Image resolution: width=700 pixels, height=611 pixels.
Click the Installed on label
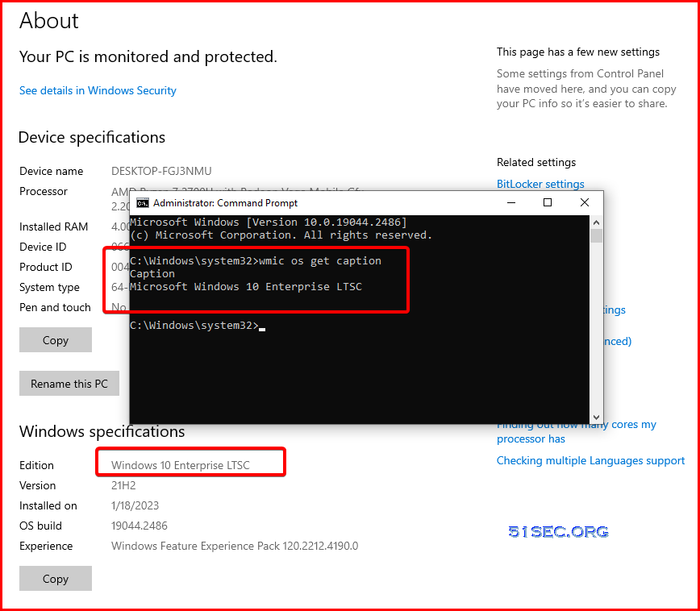point(48,505)
